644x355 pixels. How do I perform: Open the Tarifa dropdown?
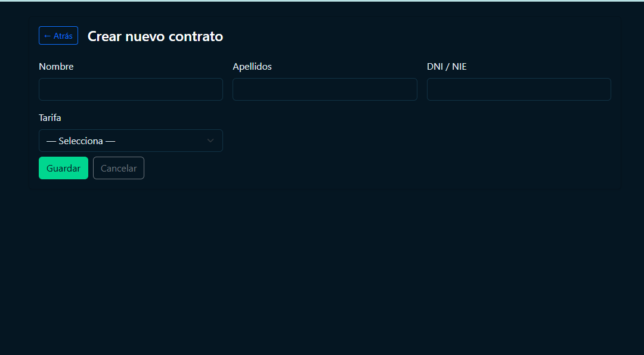point(131,141)
